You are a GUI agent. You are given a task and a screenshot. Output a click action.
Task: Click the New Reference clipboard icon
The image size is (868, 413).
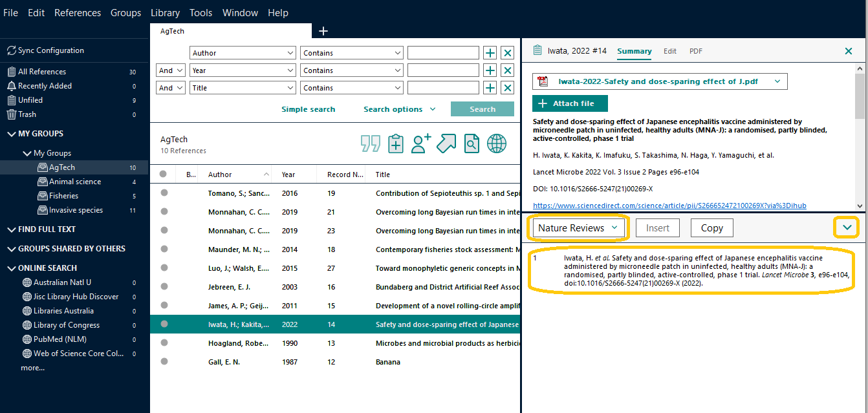pos(396,143)
